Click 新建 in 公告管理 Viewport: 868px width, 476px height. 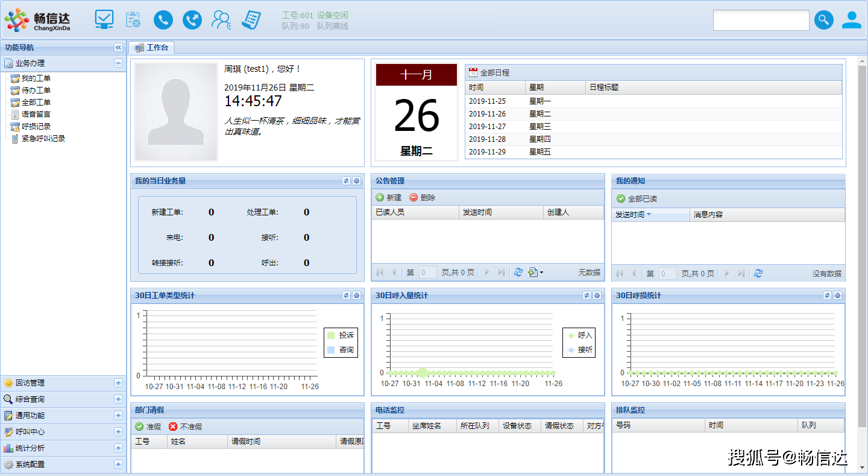(x=388, y=198)
